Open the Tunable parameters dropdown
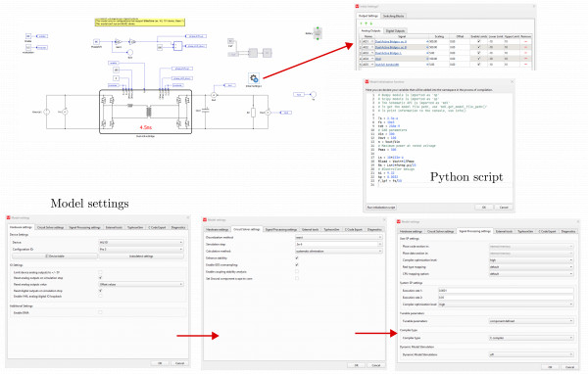Viewport: 588px width, 374px height. pyautogui.click(x=531, y=321)
